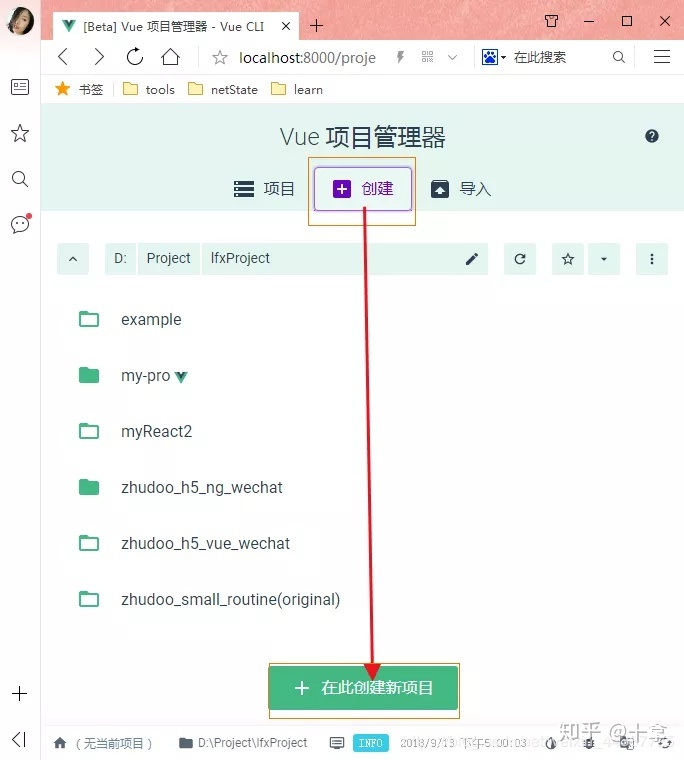Click the INFO log badge

371,743
